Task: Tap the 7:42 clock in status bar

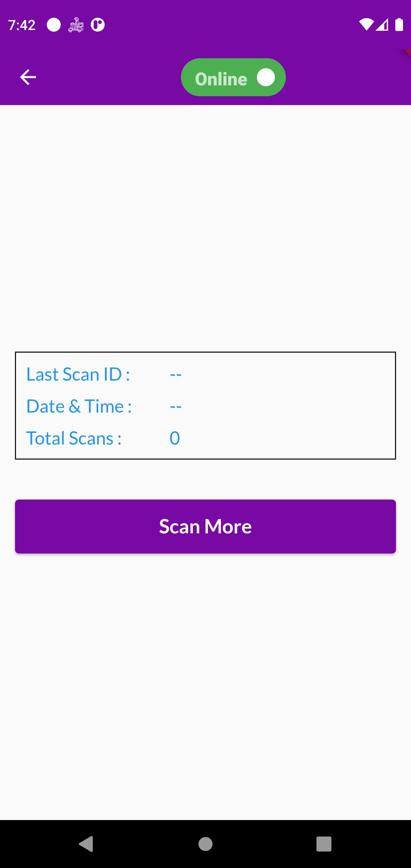Action: pyautogui.click(x=22, y=25)
